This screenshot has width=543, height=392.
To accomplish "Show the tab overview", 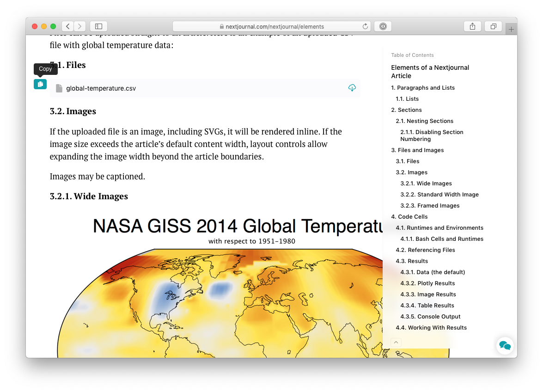I will pyautogui.click(x=494, y=26).
